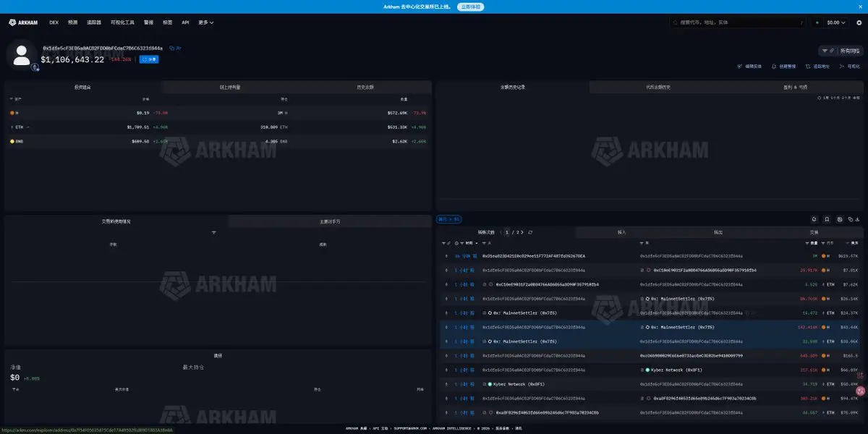Click the Kyber Network icon in the $66.03K row
The width and height of the screenshot is (868, 434).
[648, 370]
